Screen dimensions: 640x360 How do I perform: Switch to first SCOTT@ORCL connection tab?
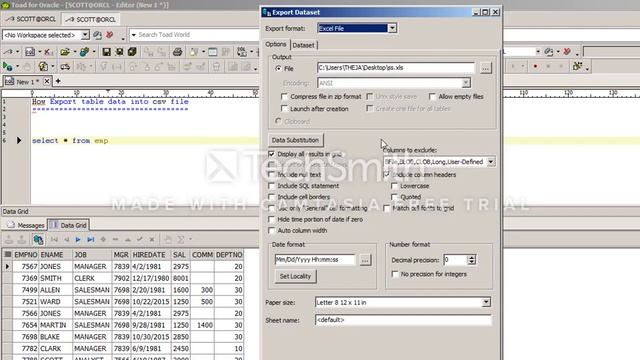[31, 19]
